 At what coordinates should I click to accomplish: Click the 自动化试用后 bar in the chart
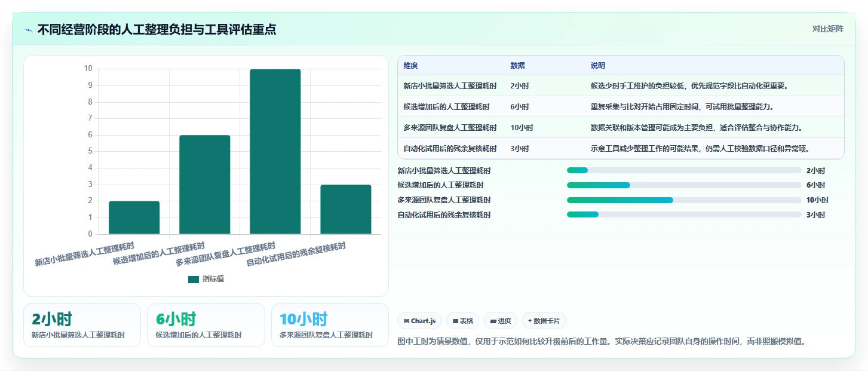346,209
